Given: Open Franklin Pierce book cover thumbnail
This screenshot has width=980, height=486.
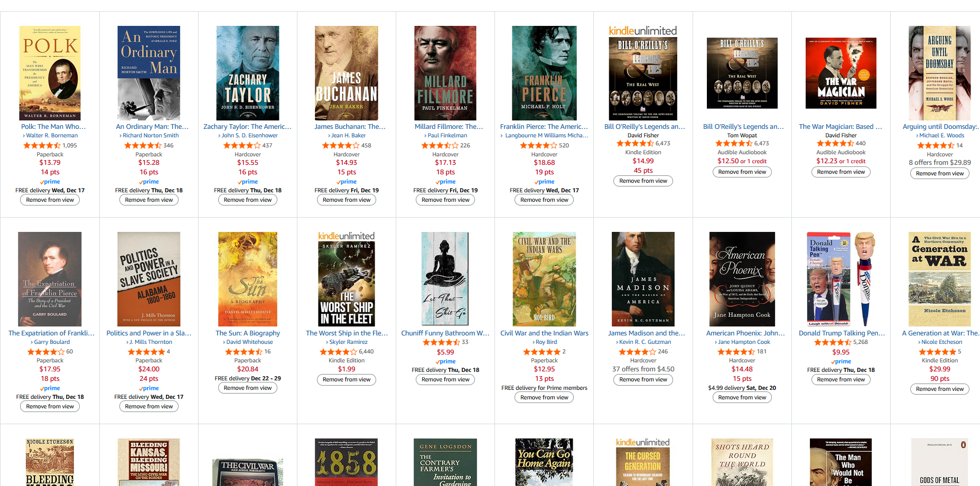Looking at the screenshot, I should click(544, 73).
